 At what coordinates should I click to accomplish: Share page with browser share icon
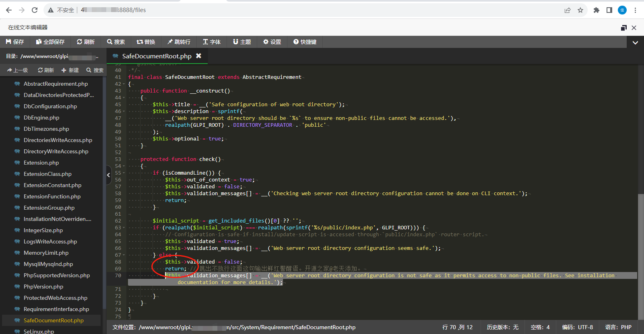[568, 10]
